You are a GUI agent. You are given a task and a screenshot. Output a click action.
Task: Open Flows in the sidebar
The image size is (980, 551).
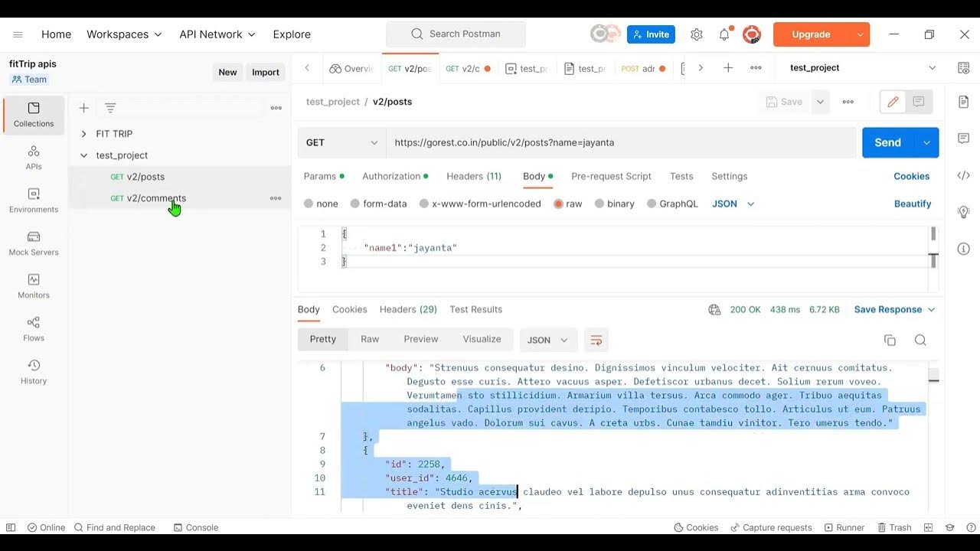pos(34,329)
